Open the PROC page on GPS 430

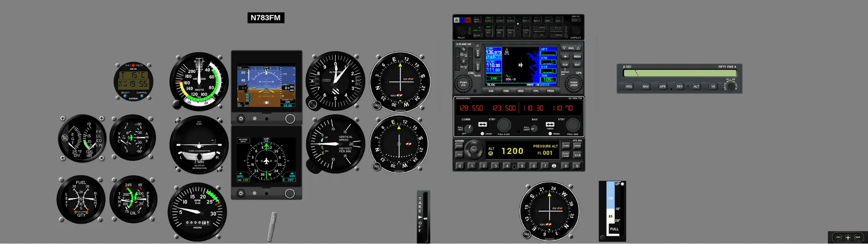tap(551, 91)
